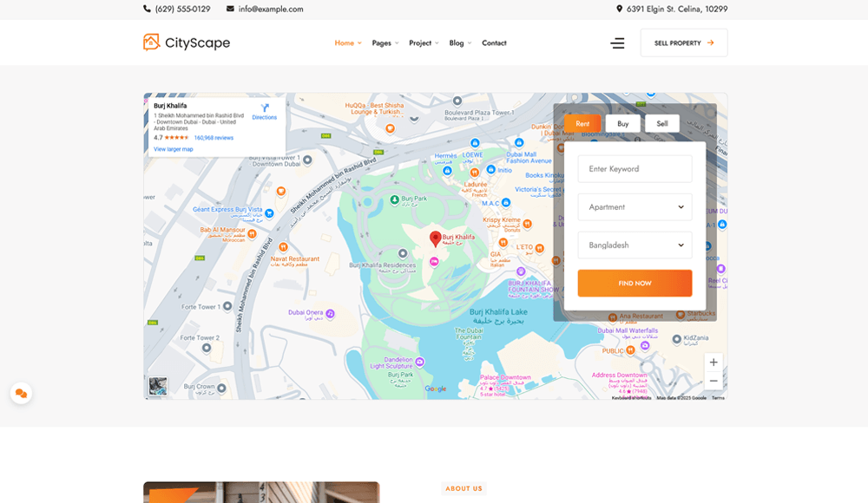Open the Blog menu

click(x=461, y=43)
